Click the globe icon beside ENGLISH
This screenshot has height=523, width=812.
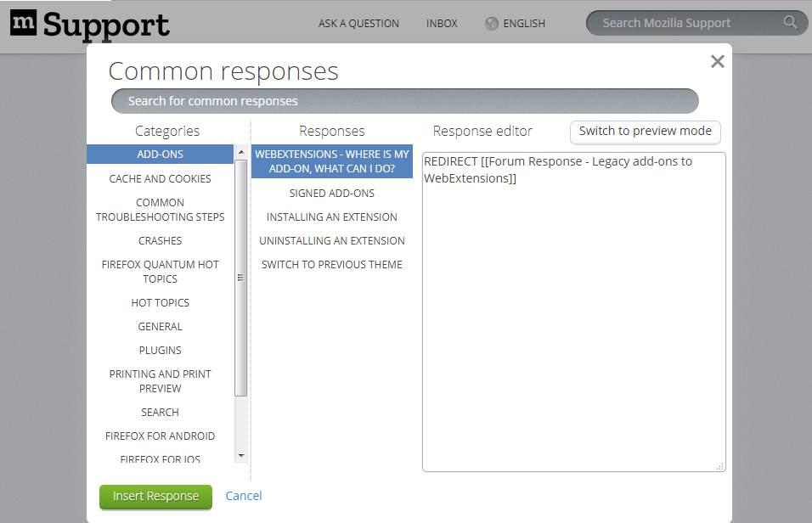(x=490, y=23)
